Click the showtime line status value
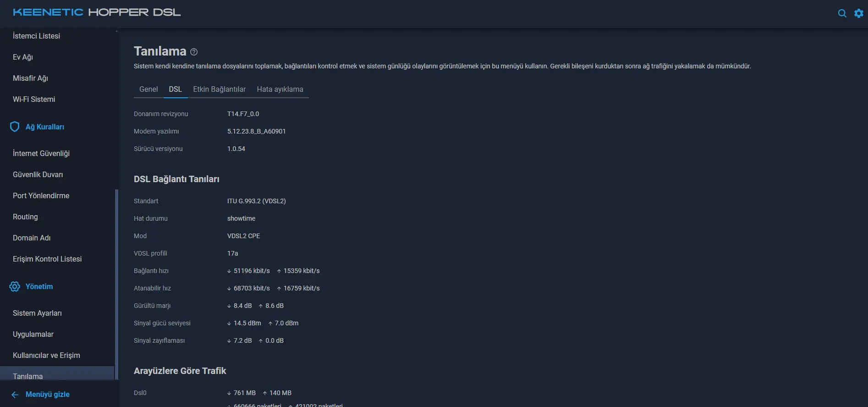Image resolution: width=868 pixels, height=407 pixels. tap(242, 218)
